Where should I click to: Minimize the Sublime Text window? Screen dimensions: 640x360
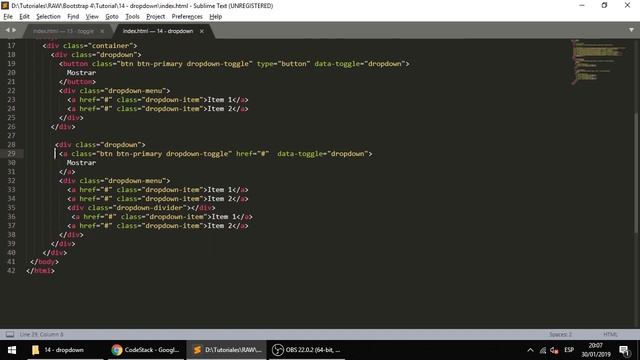[x=582, y=5]
